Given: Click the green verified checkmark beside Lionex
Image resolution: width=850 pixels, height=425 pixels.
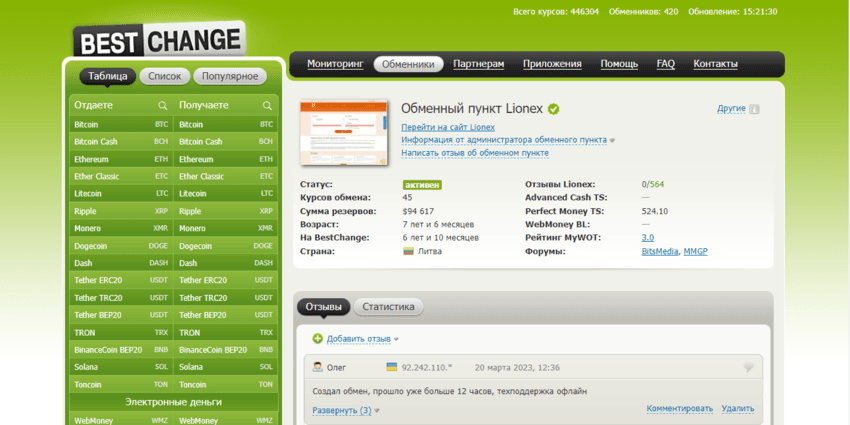Looking at the screenshot, I should [553, 109].
